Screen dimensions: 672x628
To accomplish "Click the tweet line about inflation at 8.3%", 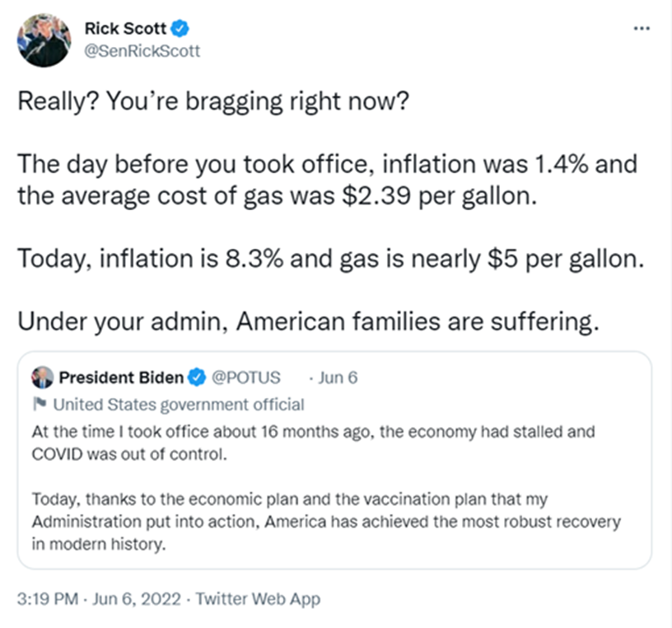I will (x=331, y=259).
